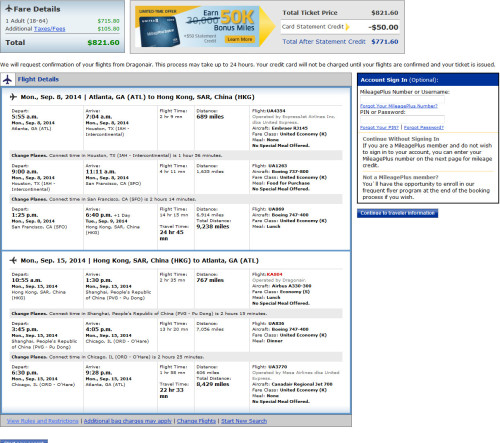Select the Change Flights link
The height and width of the screenshot is (443, 500).
(x=196, y=421)
